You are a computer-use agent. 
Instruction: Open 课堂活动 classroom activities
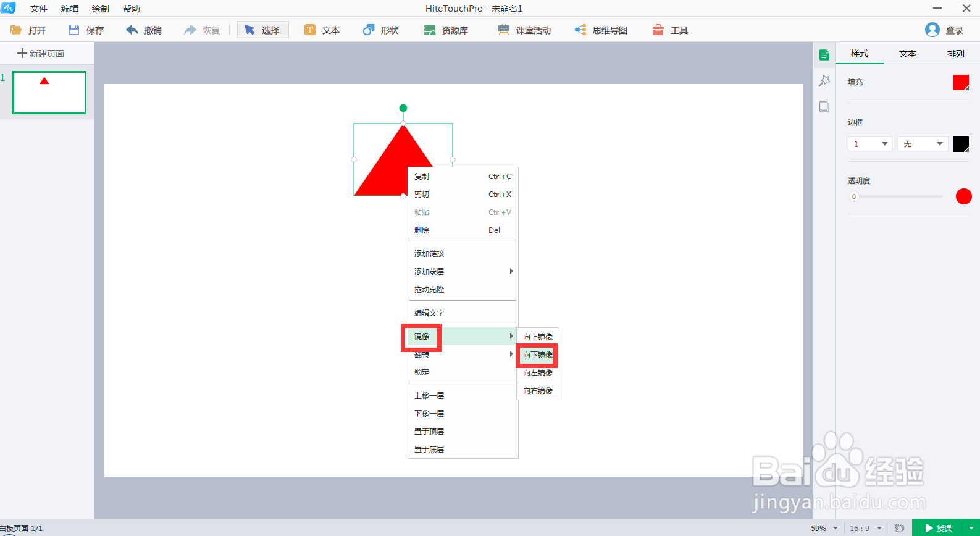(x=524, y=30)
